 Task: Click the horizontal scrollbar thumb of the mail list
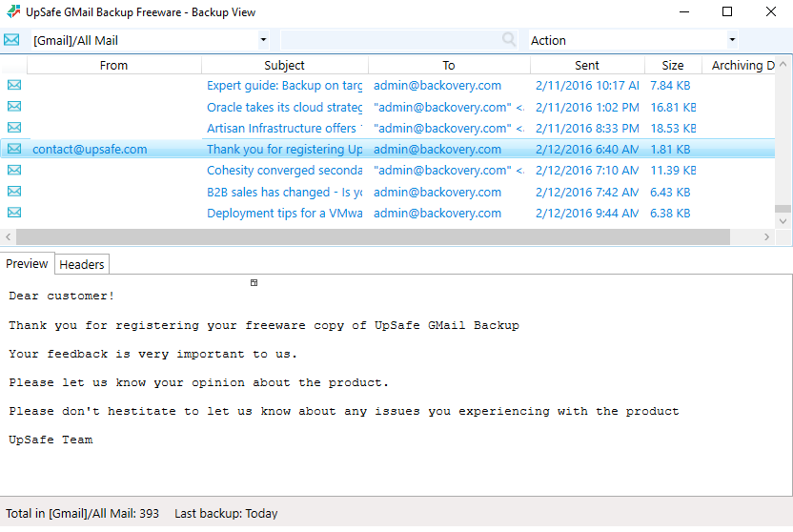(x=373, y=236)
